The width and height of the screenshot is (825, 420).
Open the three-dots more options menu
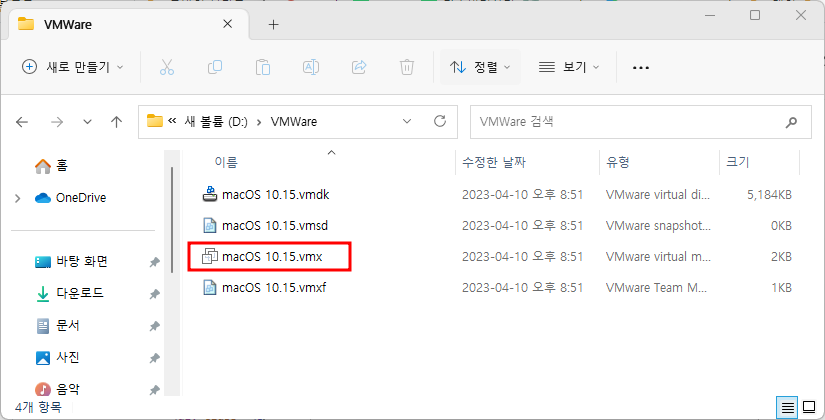640,67
